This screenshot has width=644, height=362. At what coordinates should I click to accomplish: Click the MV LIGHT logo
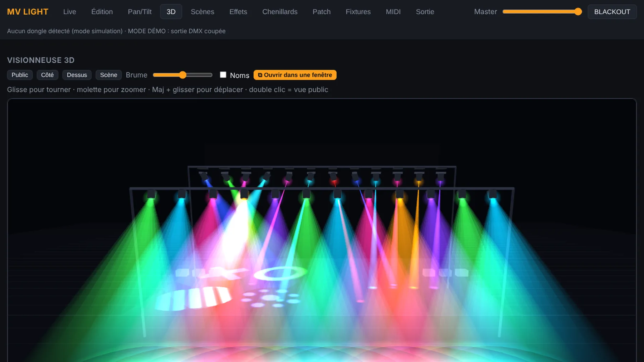(28, 12)
